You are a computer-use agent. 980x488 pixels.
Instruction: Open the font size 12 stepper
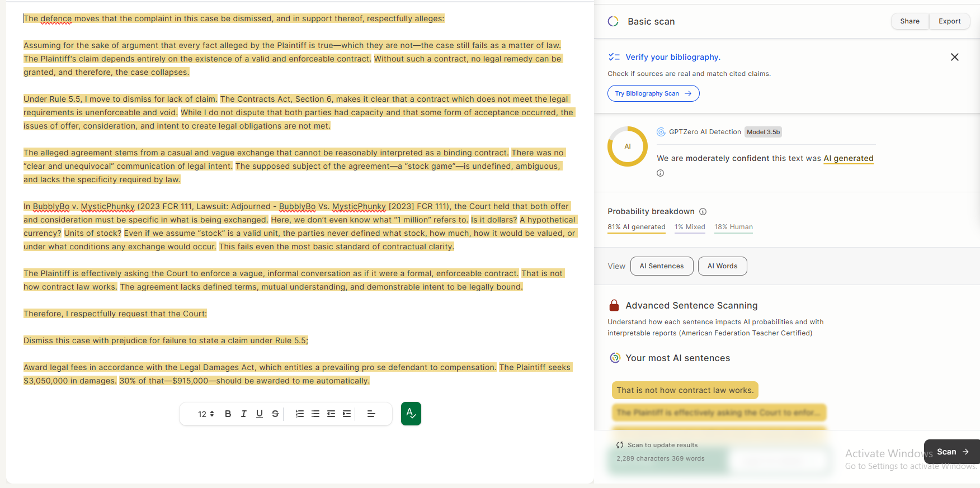(x=205, y=414)
